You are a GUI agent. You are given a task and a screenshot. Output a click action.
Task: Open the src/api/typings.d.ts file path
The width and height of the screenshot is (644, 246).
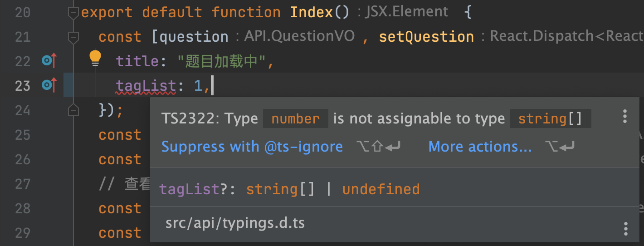point(235,223)
